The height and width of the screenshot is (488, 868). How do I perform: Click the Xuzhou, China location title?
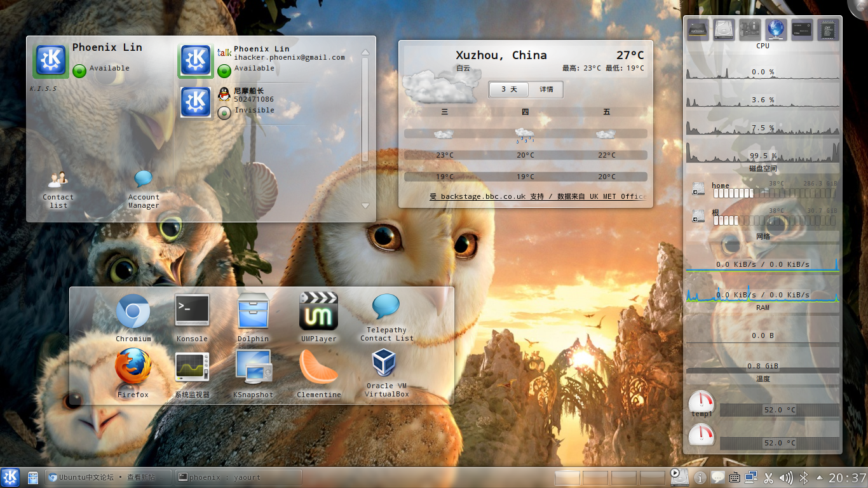pos(501,55)
